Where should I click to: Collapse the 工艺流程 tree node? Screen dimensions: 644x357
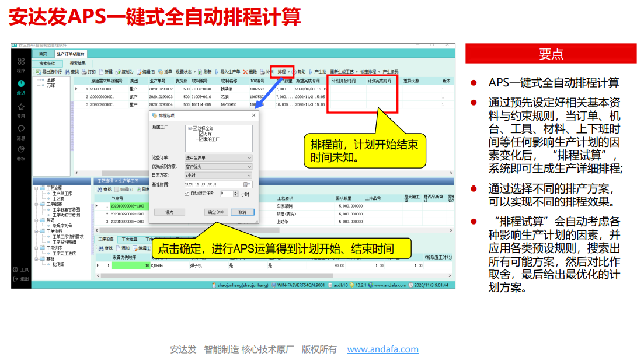click(37, 188)
